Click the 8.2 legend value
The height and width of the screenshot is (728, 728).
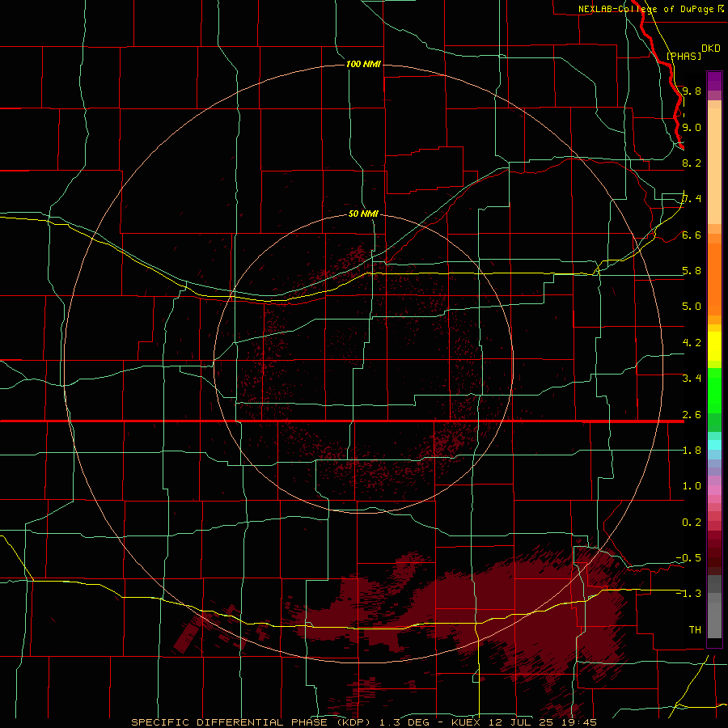(x=692, y=163)
